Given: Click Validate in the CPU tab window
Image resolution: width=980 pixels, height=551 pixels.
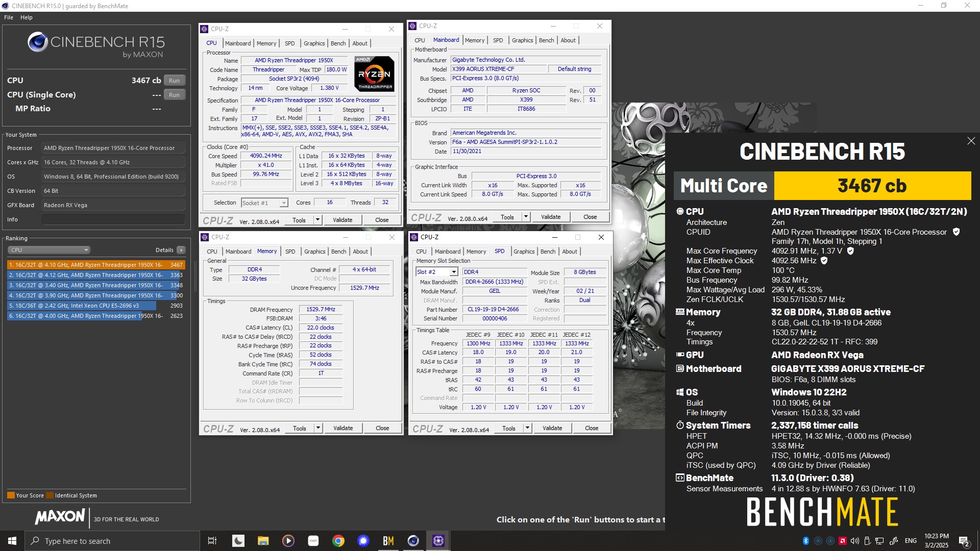Looking at the screenshot, I should coord(342,220).
